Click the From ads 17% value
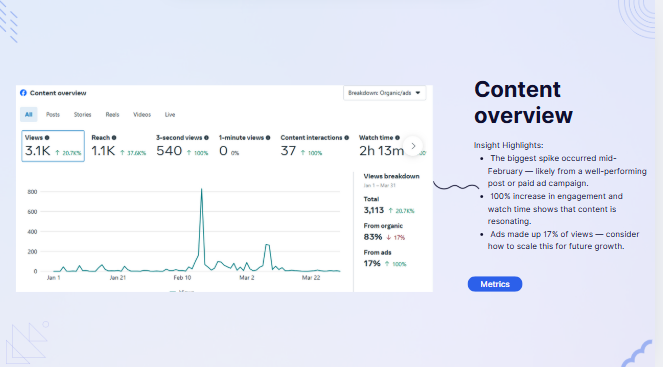 [372, 263]
